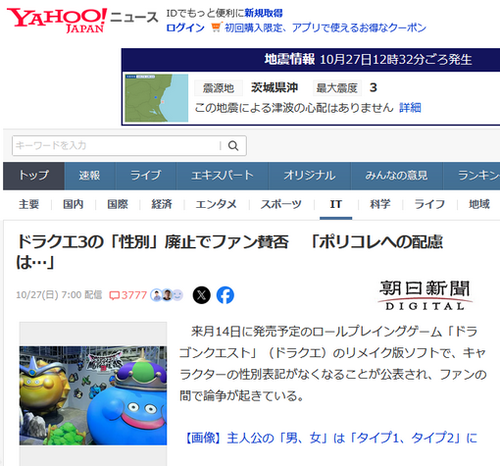Click the search magnifier icon
Image resolution: width=500 pixels, height=466 pixels.
pos(233,146)
